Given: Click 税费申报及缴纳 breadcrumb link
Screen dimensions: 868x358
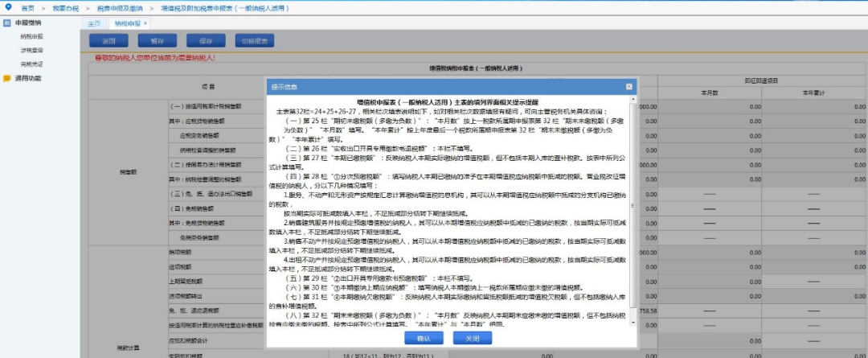Looking at the screenshot, I should [x=121, y=6].
